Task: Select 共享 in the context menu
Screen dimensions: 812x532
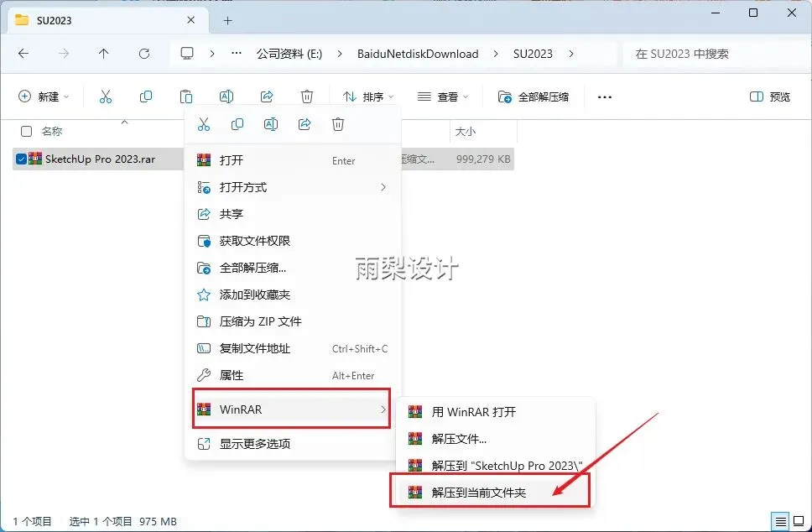Action: point(292,214)
